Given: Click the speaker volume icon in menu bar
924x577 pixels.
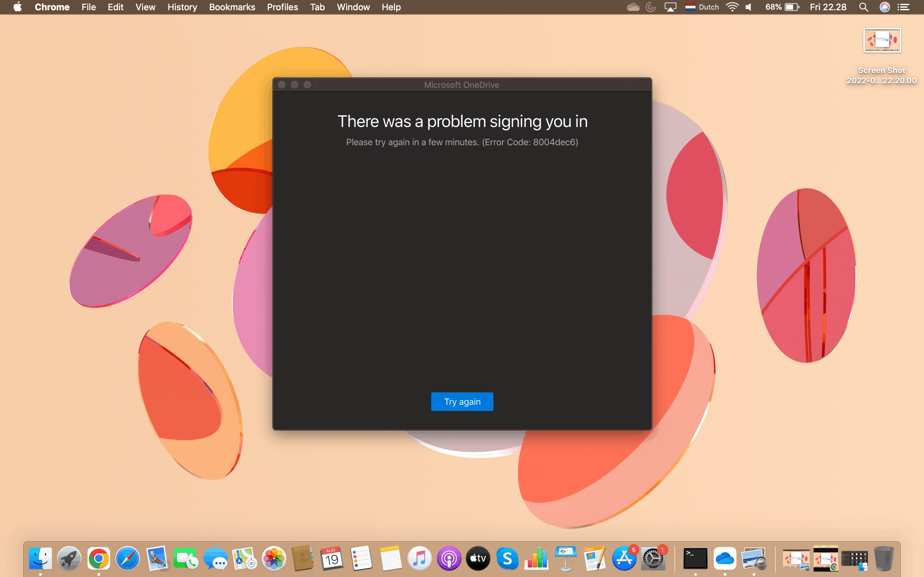Looking at the screenshot, I should (x=749, y=7).
